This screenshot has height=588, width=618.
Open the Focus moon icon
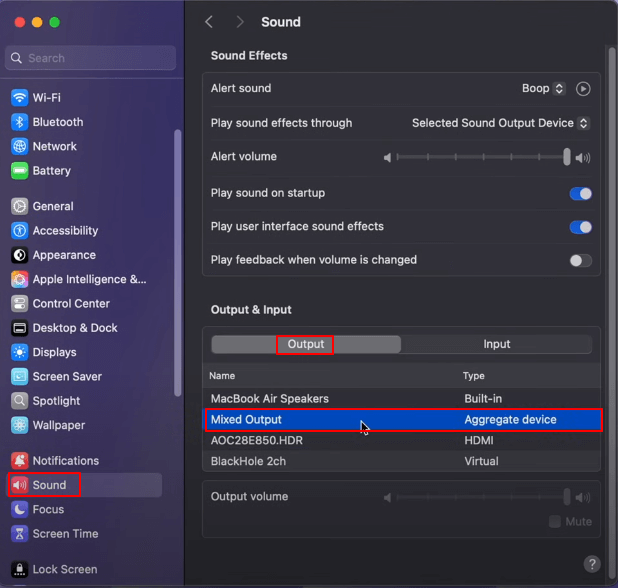[19, 509]
